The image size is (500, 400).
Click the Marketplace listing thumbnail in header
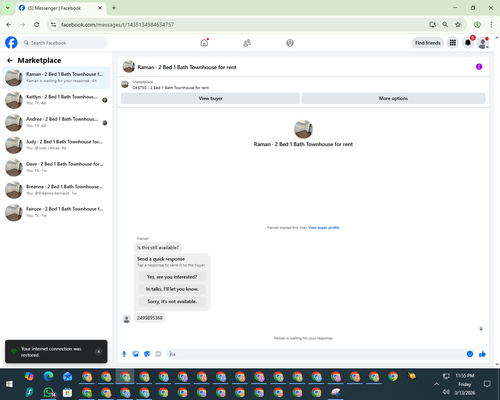[x=125, y=85]
